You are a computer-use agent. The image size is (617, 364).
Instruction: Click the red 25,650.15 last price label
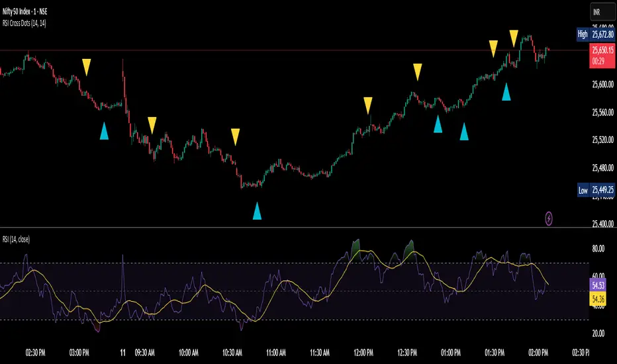point(602,56)
